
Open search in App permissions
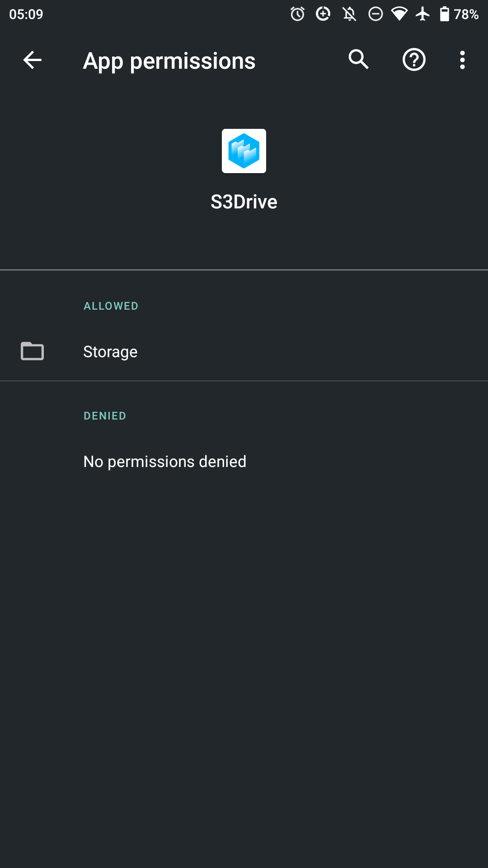tap(358, 60)
